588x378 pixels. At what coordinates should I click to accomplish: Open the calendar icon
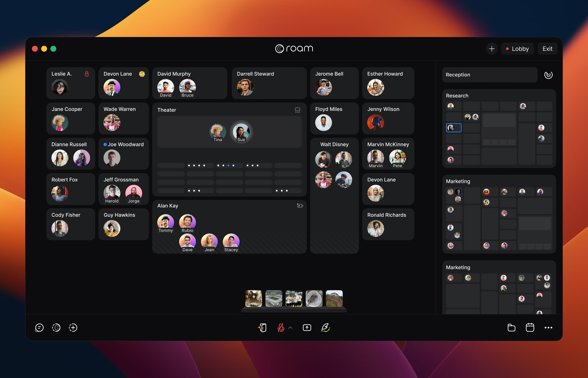(x=530, y=328)
